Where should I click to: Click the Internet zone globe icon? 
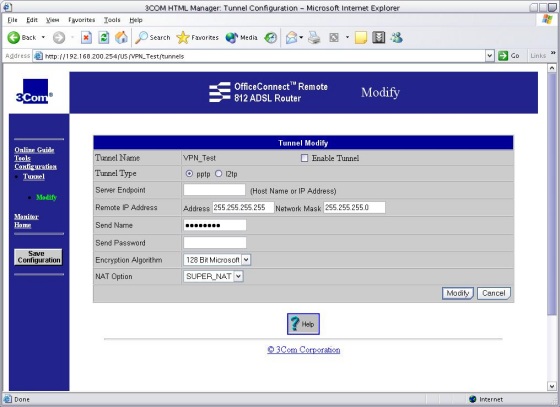(x=472, y=399)
